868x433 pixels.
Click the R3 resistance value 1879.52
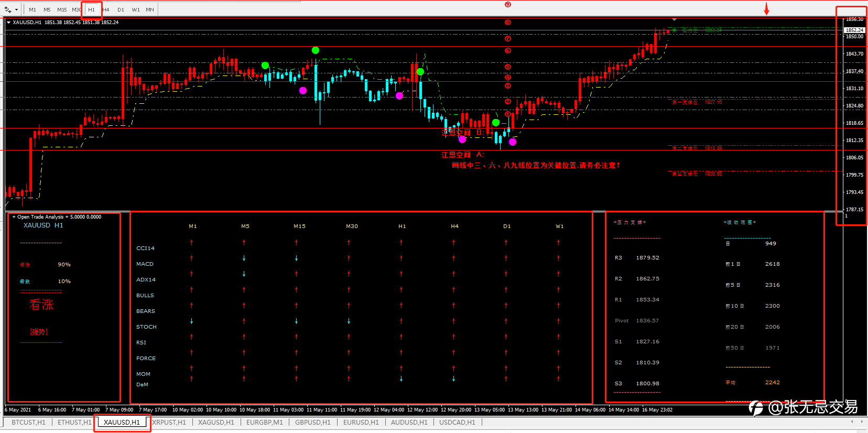point(648,257)
